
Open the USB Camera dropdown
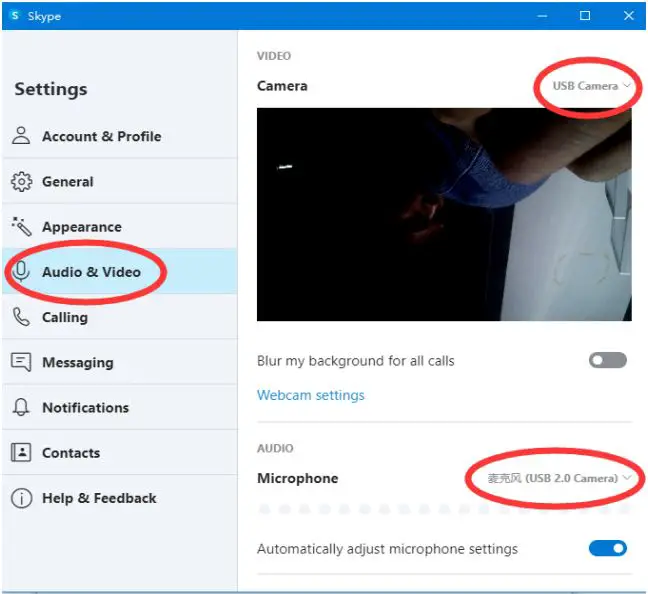click(591, 86)
